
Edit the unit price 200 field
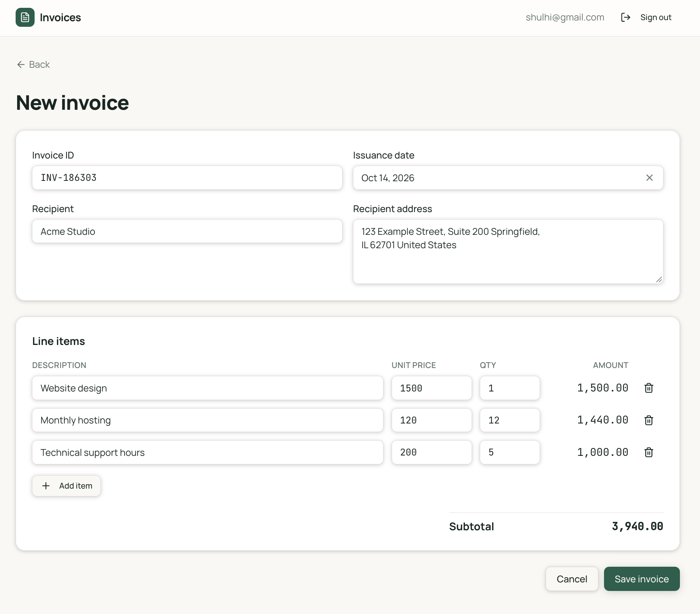[431, 452]
